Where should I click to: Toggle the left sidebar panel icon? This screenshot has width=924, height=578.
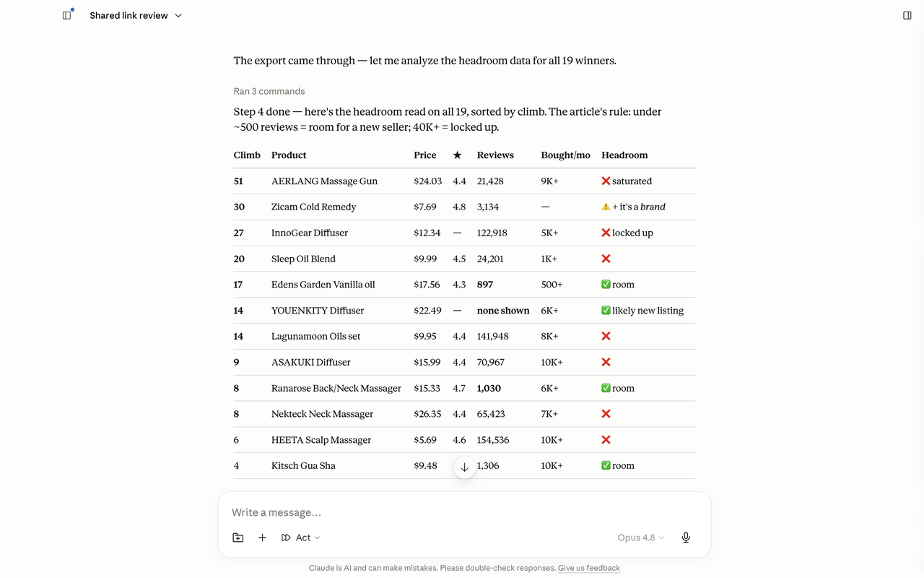pos(67,15)
